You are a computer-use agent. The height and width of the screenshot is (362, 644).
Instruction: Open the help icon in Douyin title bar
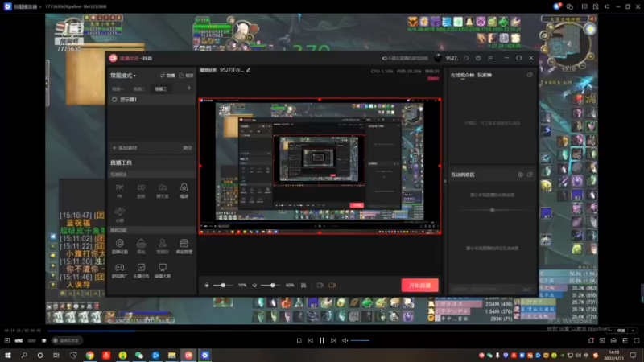(478, 58)
